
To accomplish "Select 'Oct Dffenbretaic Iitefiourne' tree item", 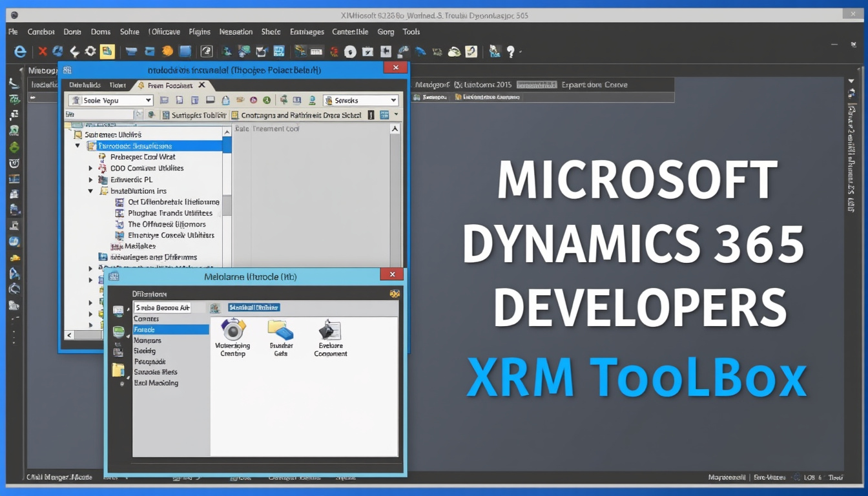I will (x=173, y=201).
